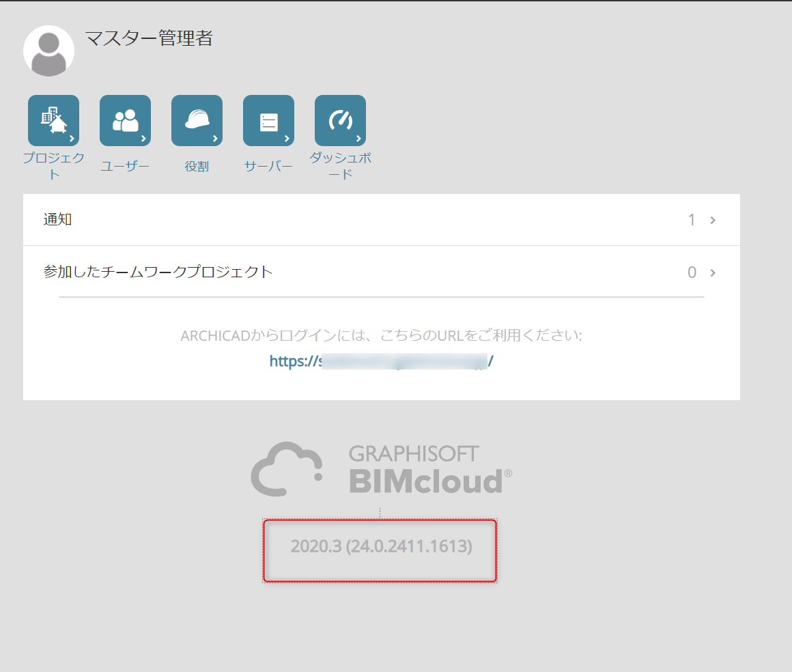Open the 通知 notifications row
The image size is (792, 672).
[382, 220]
